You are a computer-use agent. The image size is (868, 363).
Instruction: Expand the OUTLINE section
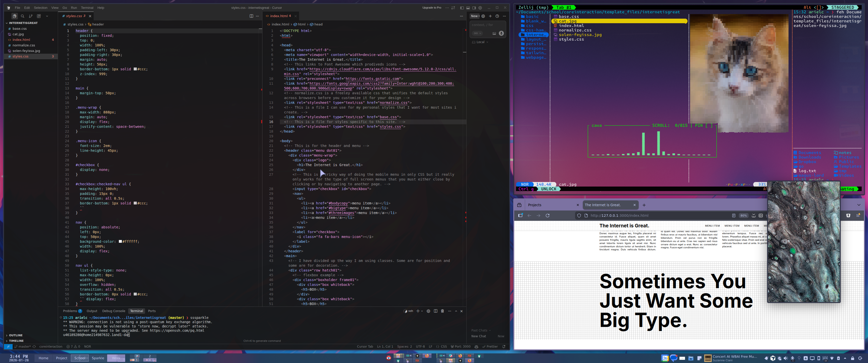click(x=16, y=335)
